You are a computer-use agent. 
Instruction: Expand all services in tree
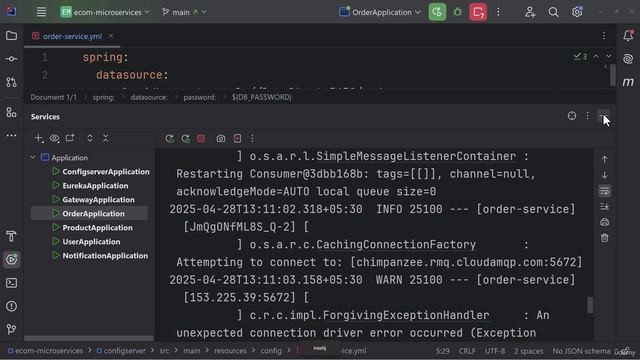[90, 138]
